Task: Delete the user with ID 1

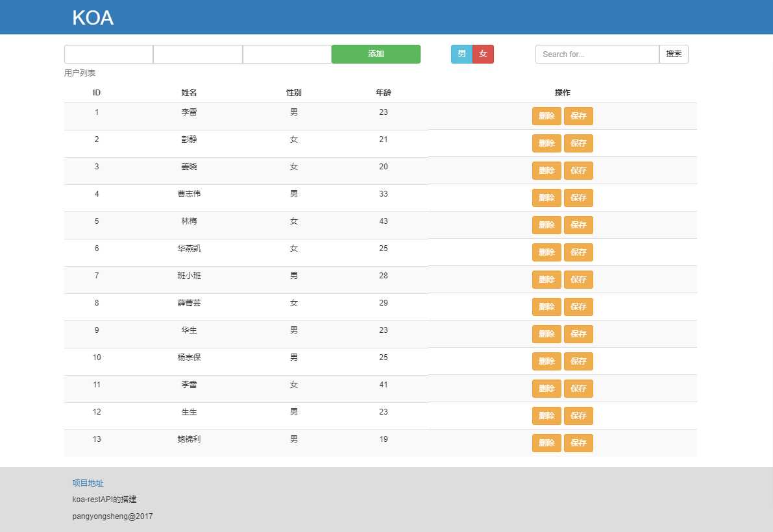Action: (x=546, y=116)
